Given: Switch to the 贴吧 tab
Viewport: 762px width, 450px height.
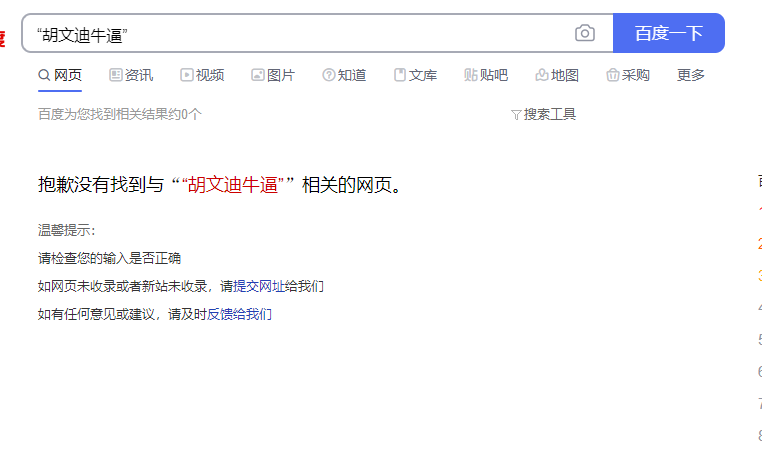Looking at the screenshot, I should click(486, 75).
